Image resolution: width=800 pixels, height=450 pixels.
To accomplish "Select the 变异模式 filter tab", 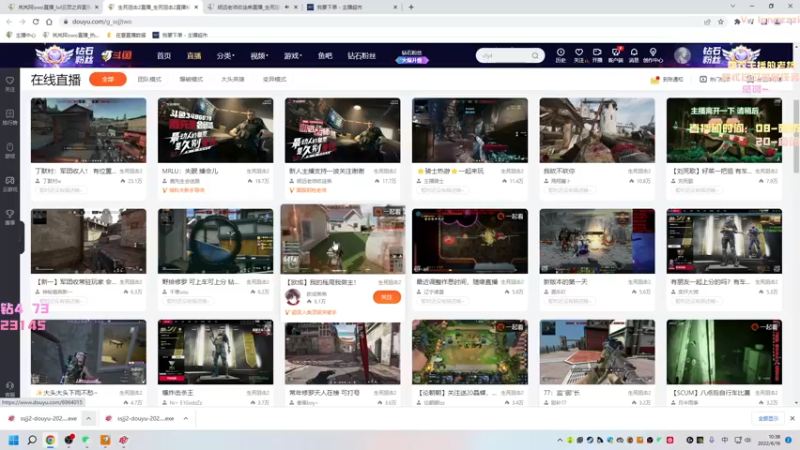I will click(x=274, y=80).
